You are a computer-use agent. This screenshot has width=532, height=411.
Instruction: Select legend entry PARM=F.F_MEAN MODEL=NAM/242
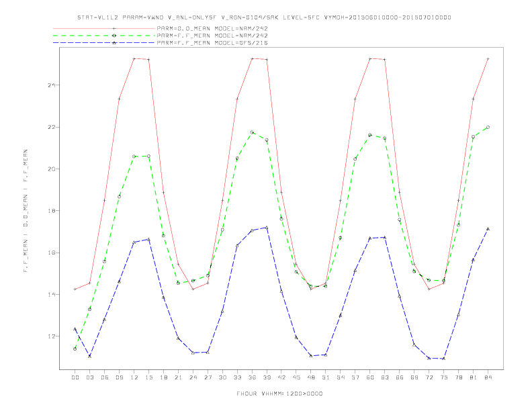tap(212, 36)
